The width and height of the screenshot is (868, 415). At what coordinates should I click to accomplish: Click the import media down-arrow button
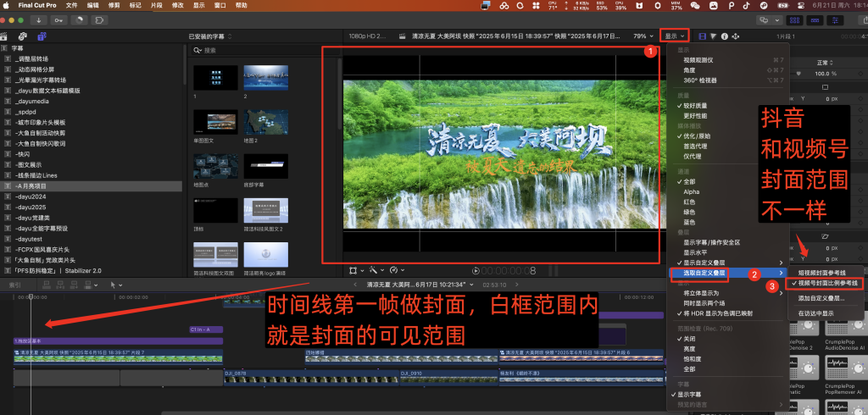coord(39,19)
